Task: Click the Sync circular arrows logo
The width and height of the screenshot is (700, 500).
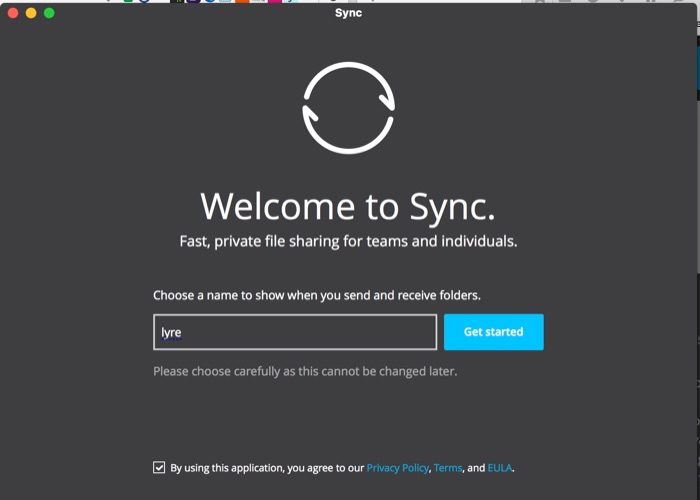Action: [x=348, y=108]
